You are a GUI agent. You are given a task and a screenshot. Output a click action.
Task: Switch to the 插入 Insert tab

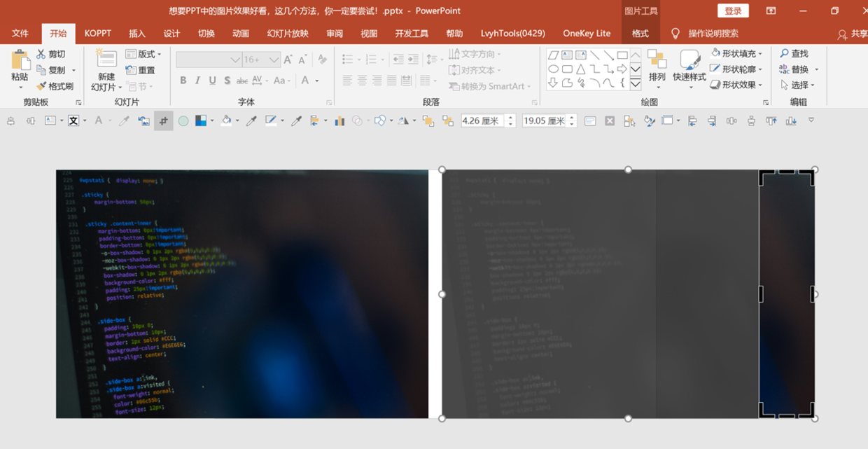[x=137, y=34]
